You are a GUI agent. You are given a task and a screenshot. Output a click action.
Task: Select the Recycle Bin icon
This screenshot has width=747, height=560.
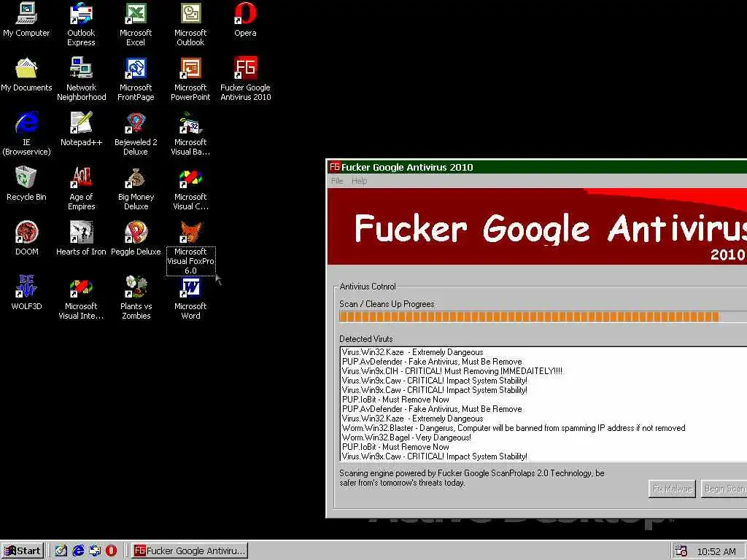point(26,184)
